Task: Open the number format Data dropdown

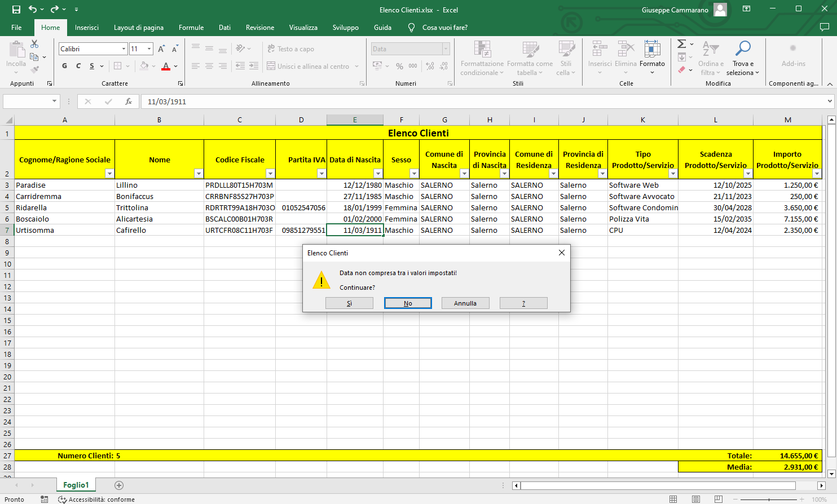Action: tap(446, 49)
